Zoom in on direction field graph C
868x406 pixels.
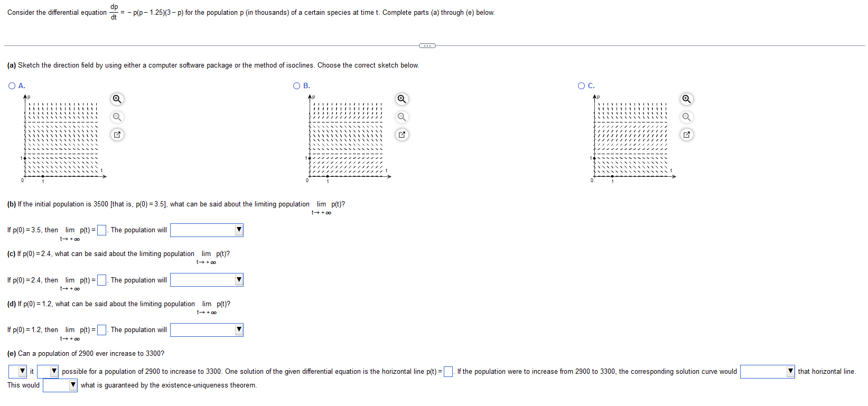[686, 99]
